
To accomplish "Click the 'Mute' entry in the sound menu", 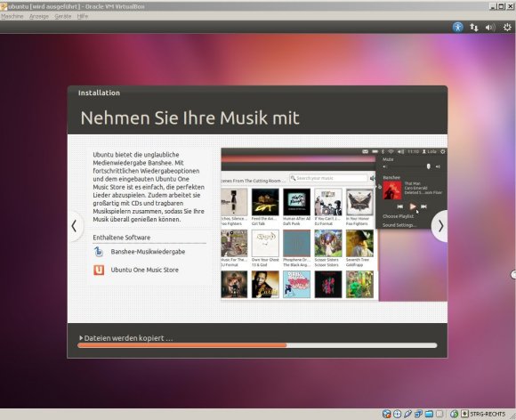I will [388, 159].
